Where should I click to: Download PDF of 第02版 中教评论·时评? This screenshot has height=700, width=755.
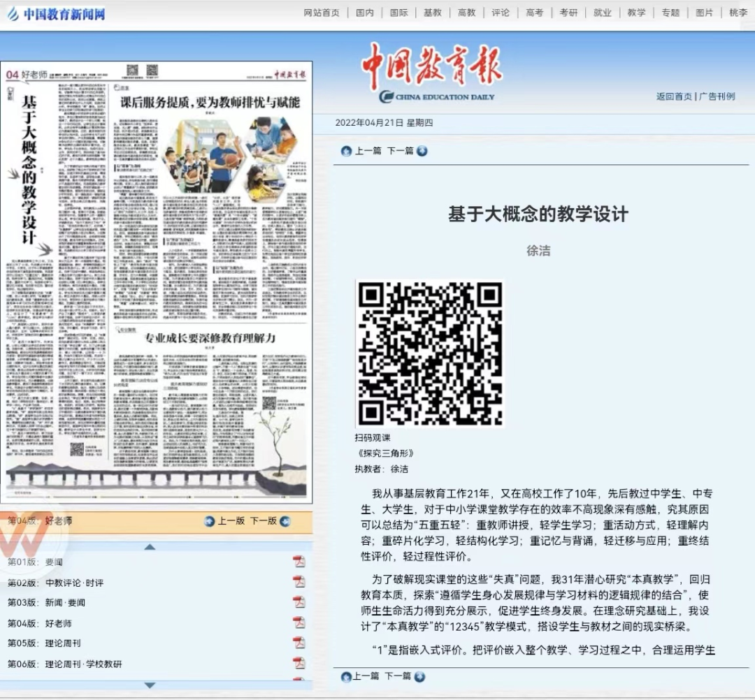299,582
